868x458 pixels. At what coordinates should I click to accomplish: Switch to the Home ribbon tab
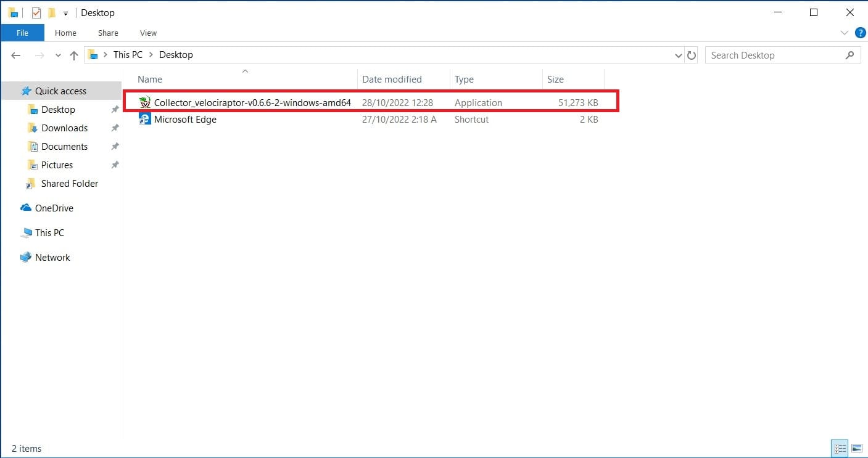pyautogui.click(x=65, y=33)
